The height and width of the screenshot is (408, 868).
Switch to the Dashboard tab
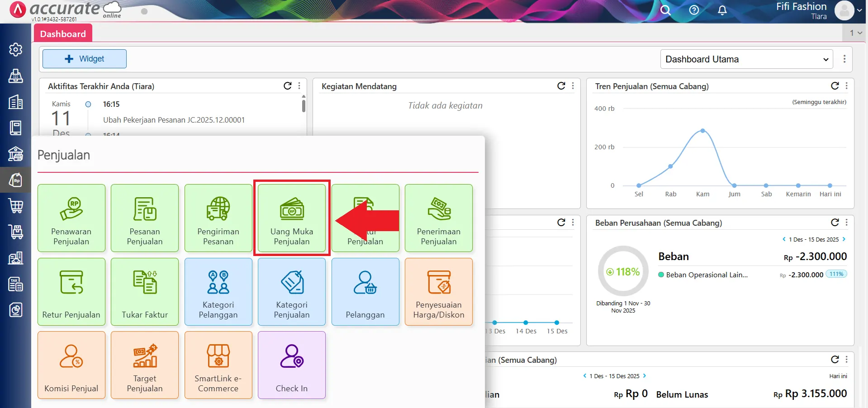click(63, 34)
